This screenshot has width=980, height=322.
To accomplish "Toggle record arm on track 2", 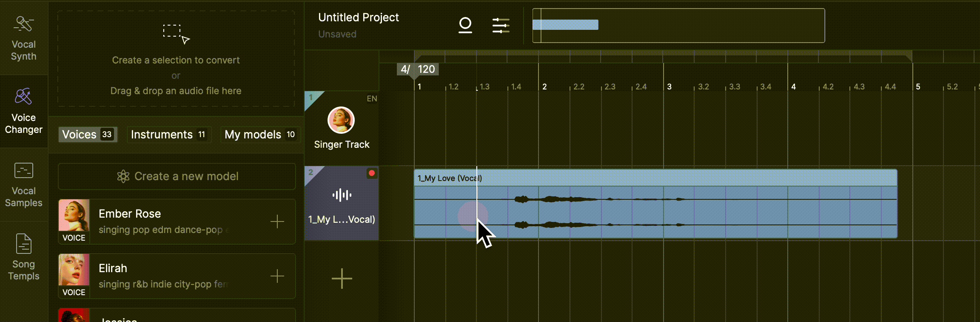I will click(x=372, y=173).
